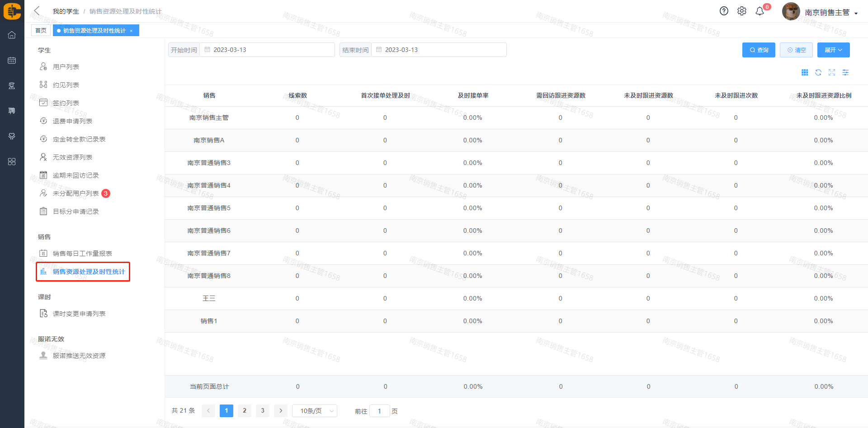The image size is (868, 428).
Task: Click the table refresh icon
Action: (818, 72)
